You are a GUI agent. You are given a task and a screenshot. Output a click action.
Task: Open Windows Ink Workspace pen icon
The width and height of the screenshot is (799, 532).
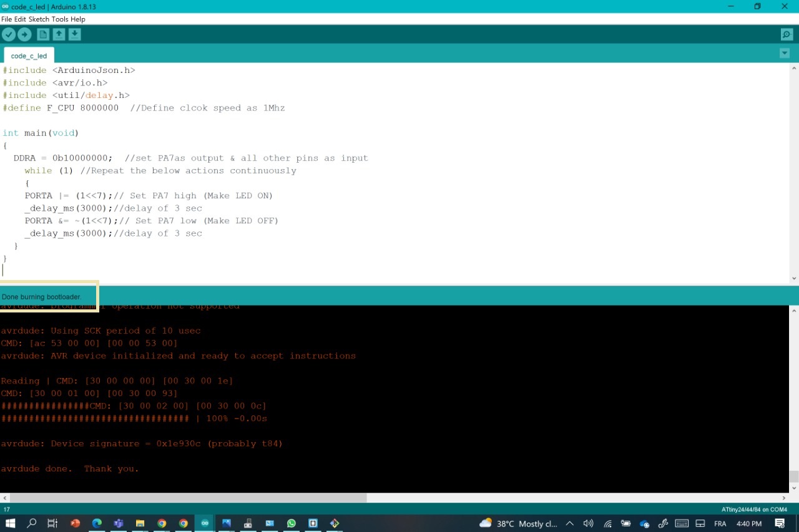click(663, 523)
